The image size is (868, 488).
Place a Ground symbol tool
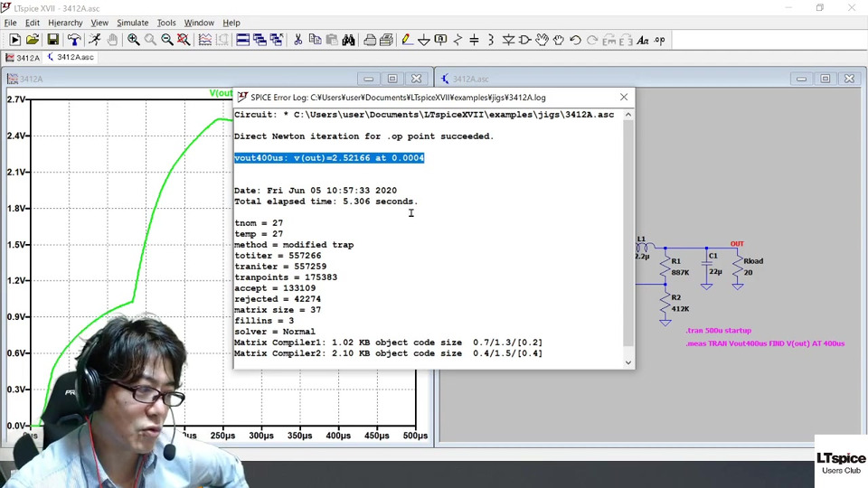point(423,40)
